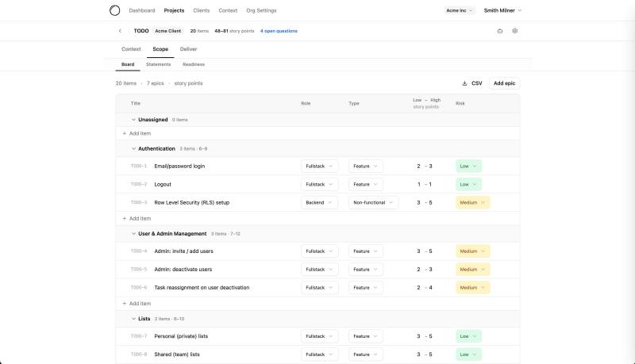Open the Acme Inc organization switcher
The width and height of the screenshot is (635, 364).
pos(460,10)
